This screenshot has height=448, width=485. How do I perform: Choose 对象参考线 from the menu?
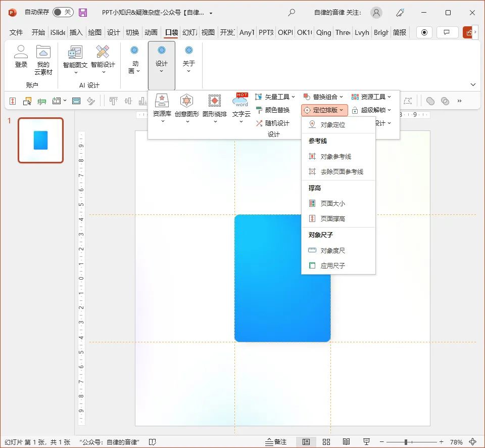click(335, 157)
